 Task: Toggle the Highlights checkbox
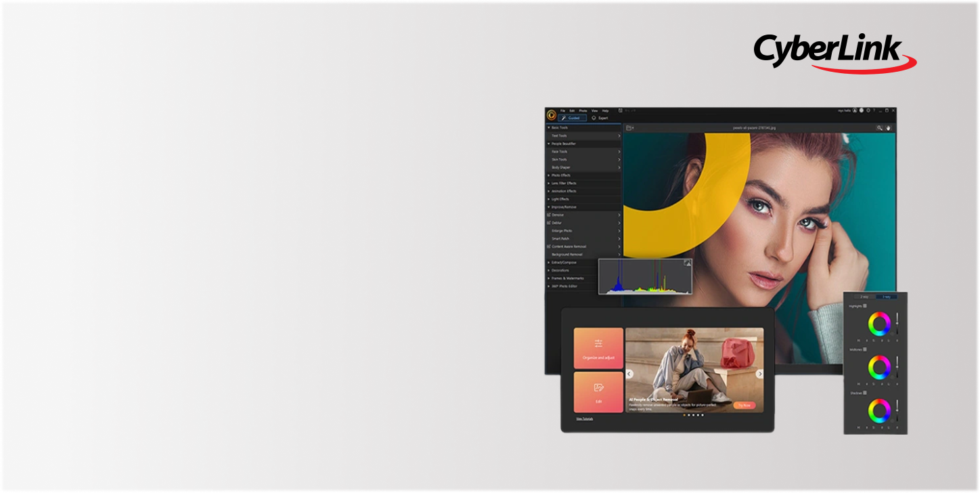click(x=865, y=306)
